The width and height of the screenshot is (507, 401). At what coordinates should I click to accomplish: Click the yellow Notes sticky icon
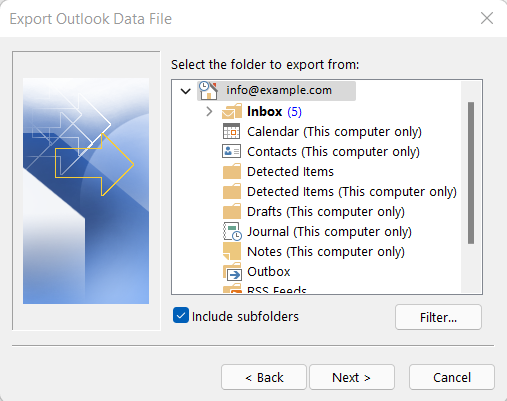coord(231,251)
